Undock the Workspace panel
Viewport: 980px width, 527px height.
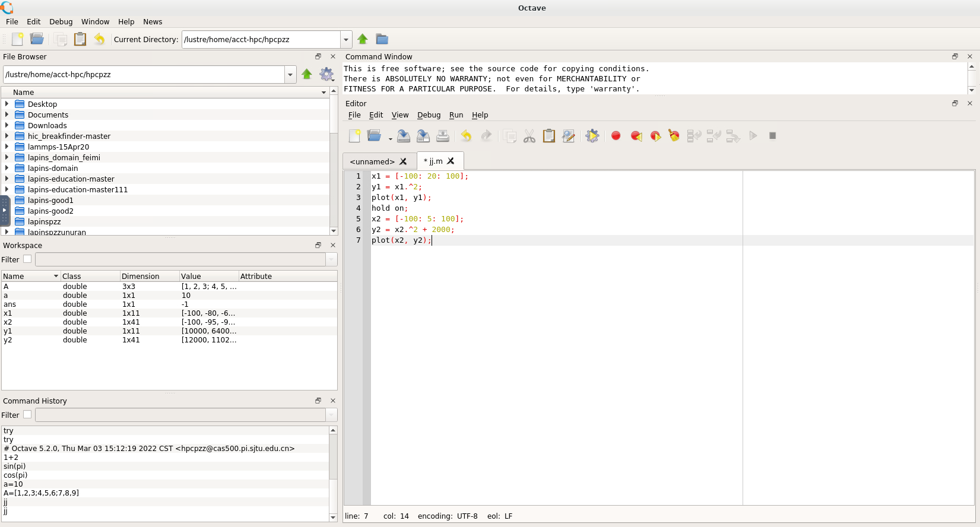318,245
